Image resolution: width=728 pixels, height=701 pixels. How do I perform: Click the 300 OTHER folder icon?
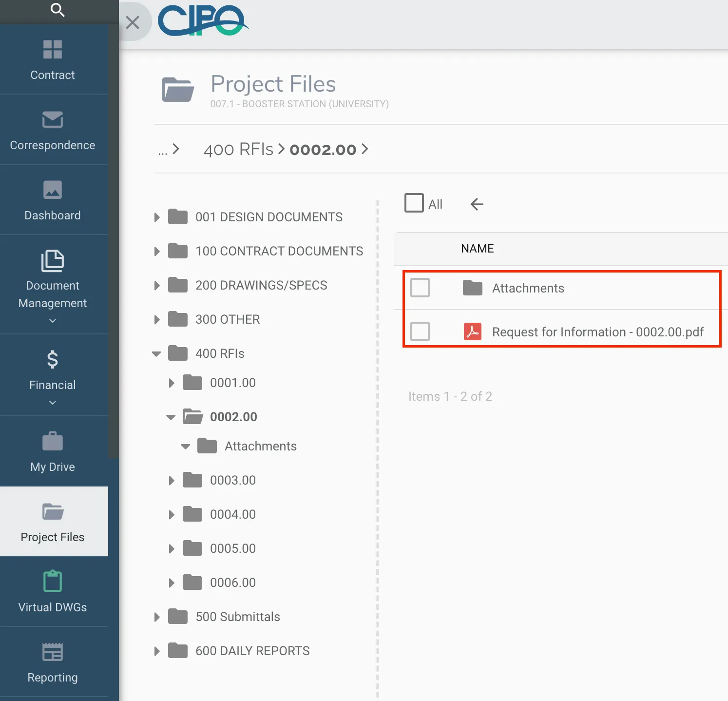(x=178, y=319)
